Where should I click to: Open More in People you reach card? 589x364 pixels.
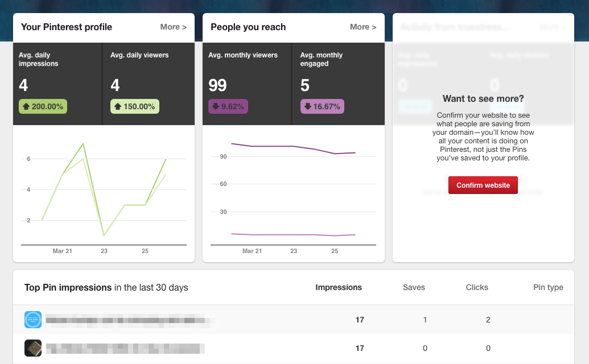click(363, 27)
